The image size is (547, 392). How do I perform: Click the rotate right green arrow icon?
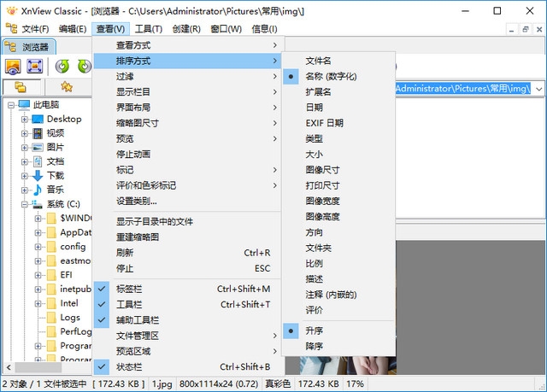[84, 66]
